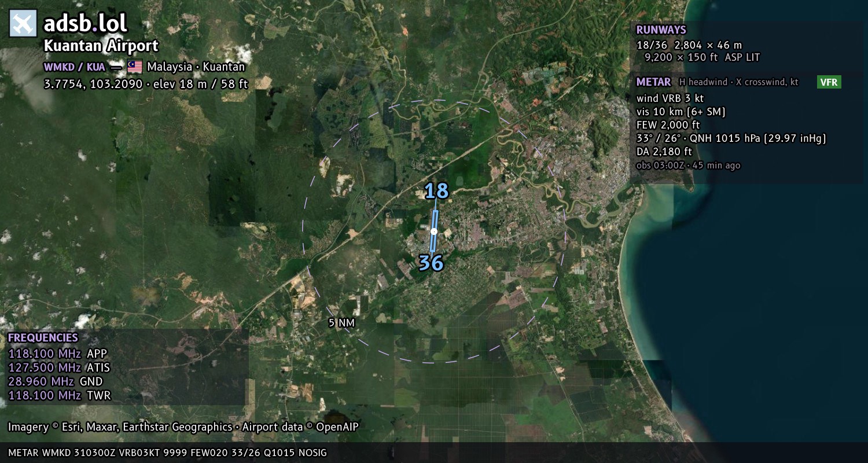Viewport: 868px width, 463px height.
Task: Click the "obs 03:00Z · 45 min ago" timestamp
Action: [689, 166]
